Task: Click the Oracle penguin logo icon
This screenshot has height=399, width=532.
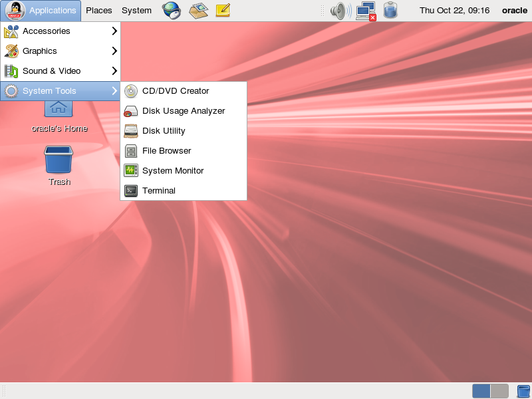Action: tap(15, 11)
